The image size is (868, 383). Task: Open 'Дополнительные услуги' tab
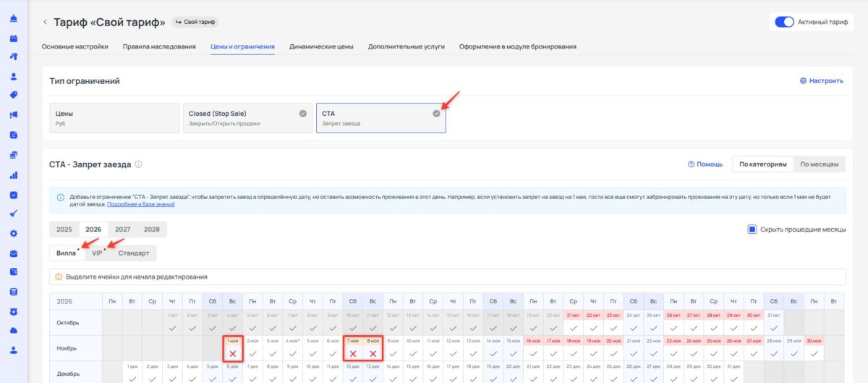[x=407, y=46]
